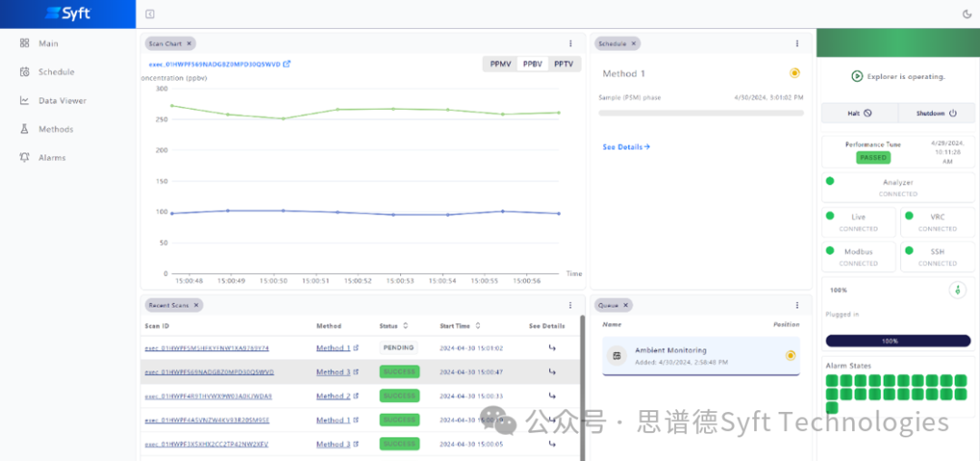Viewport: 980px width, 461px height.
Task: Close the Recent Scans chip
Action: [196, 305]
